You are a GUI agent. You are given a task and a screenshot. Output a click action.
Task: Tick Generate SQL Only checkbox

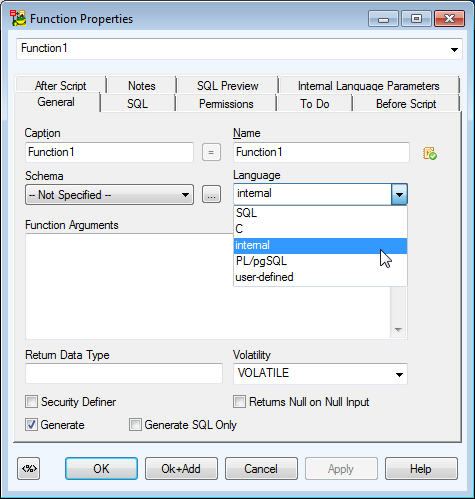click(x=135, y=425)
